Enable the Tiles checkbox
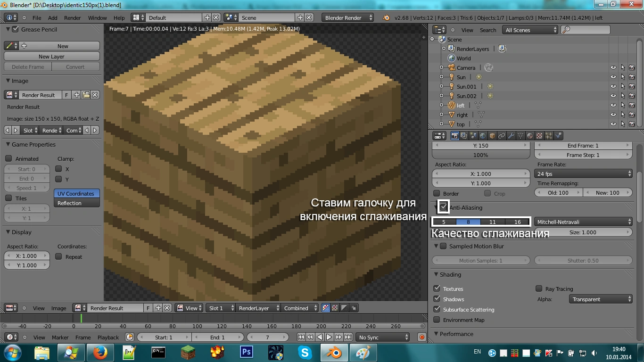 coord(8,198)
